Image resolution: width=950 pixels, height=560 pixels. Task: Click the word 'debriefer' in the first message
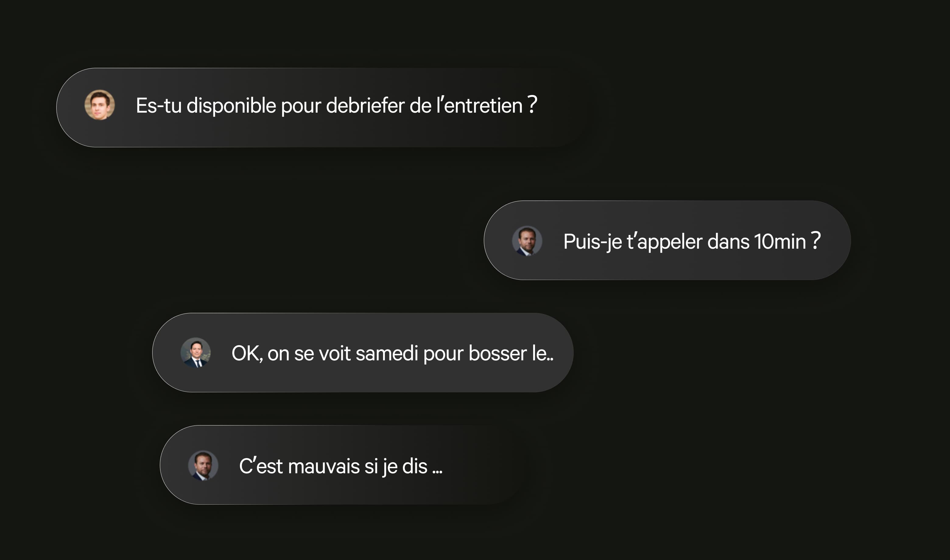click(x=365, y=106)
